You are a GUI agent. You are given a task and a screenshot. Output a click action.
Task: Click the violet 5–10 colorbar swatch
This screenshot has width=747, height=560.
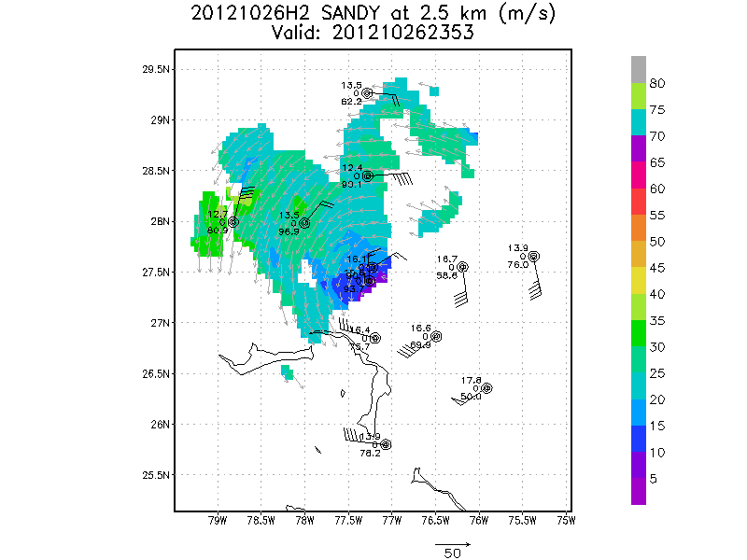pyautogui.click(x=639, y=465)
